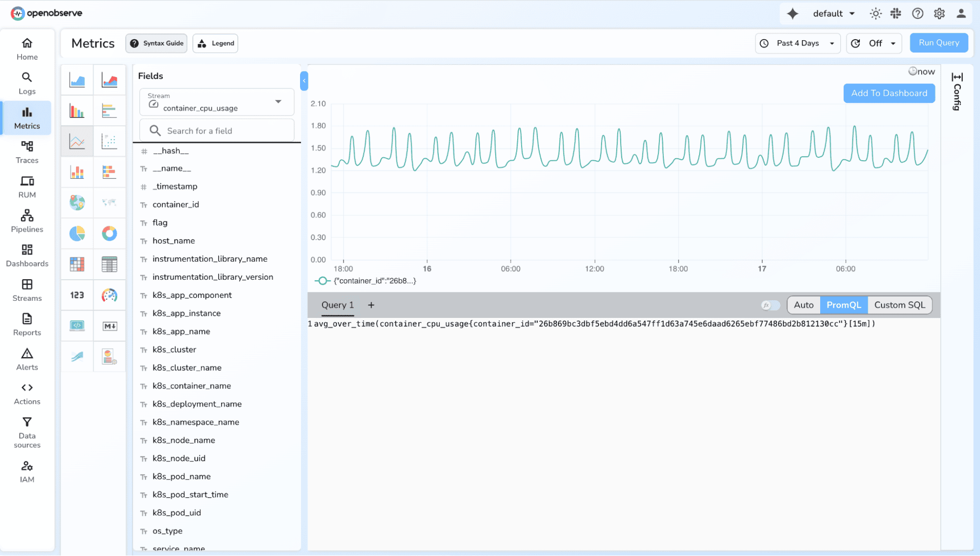Open Alerts from the sidebar
The image size is (980, 556).
[27, 359]
